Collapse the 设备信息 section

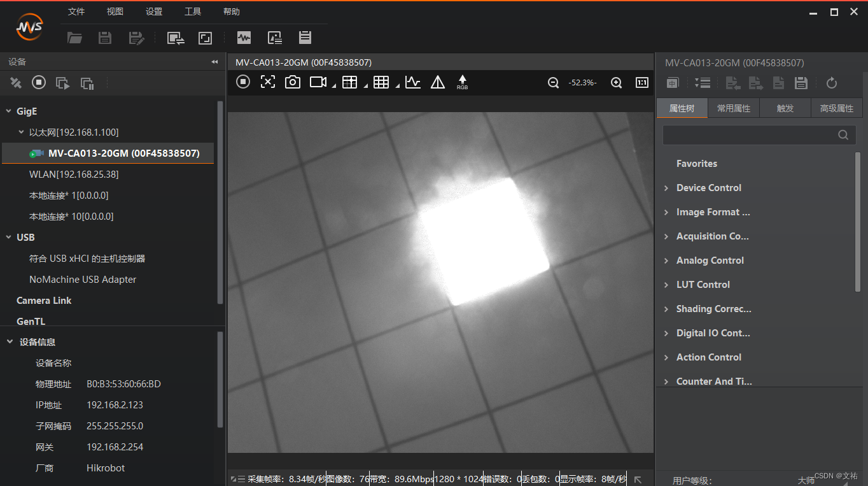point(10,342)
